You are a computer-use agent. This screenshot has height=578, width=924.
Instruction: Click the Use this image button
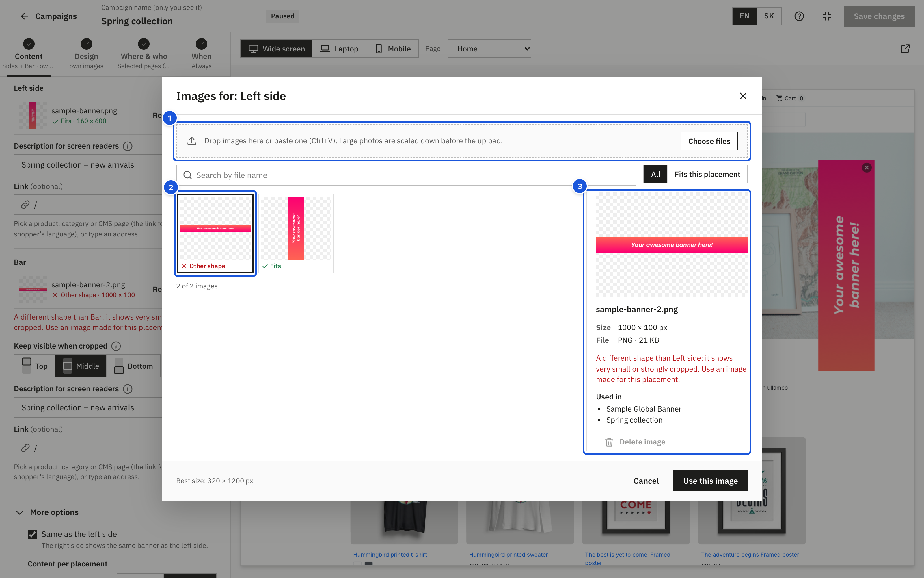(x=710, y=481)
